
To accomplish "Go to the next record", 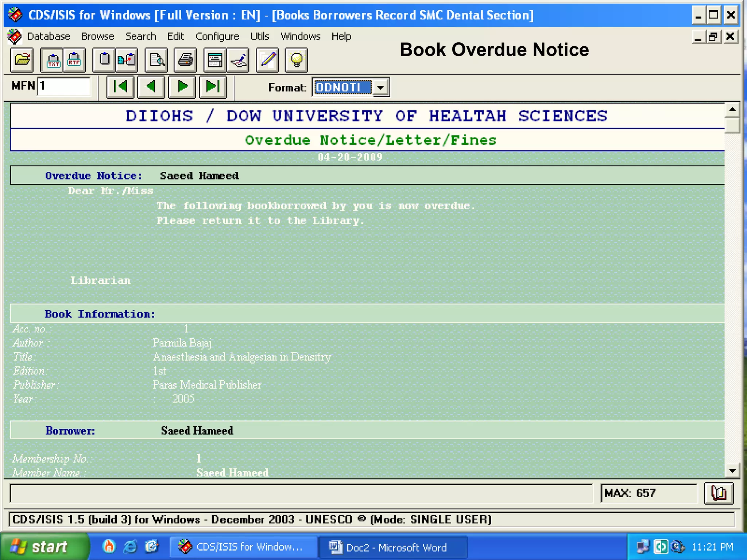I will 182,87.
